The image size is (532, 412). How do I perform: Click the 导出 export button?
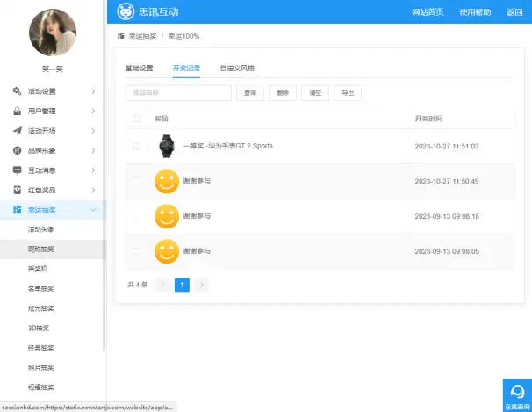click(348, 92)
